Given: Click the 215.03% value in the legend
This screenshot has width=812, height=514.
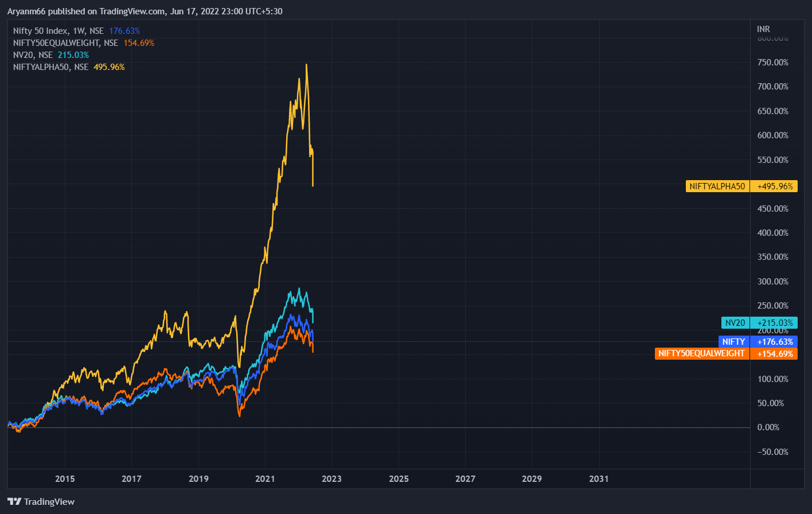Looking at the screenshot, I should click(x=73, y=55).
